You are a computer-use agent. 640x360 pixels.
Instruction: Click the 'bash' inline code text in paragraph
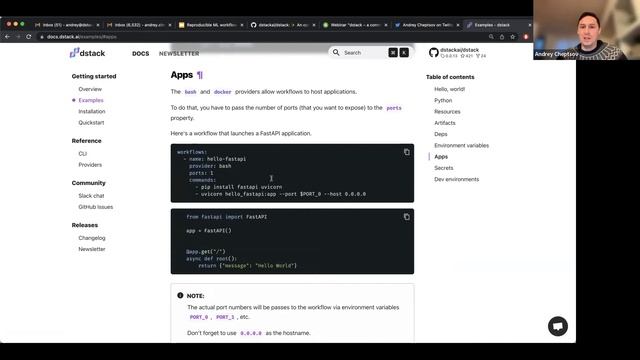(x=190, y=92)
